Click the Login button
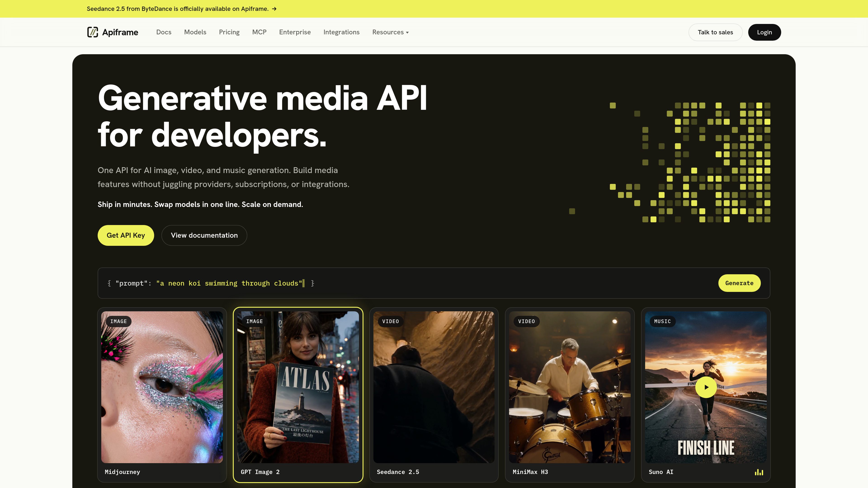The image size is (868, 488). tap(764, 32)
